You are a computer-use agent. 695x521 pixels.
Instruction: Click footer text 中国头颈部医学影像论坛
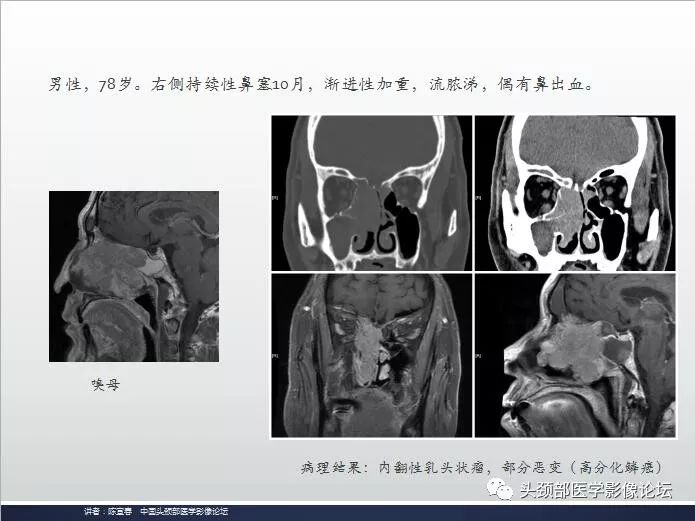click(184, 511)
